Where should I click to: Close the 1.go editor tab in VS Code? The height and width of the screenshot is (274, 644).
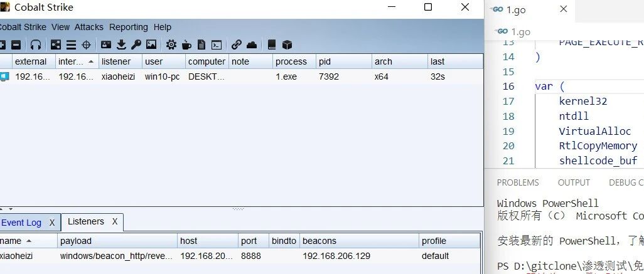click(x=564, y=9)
